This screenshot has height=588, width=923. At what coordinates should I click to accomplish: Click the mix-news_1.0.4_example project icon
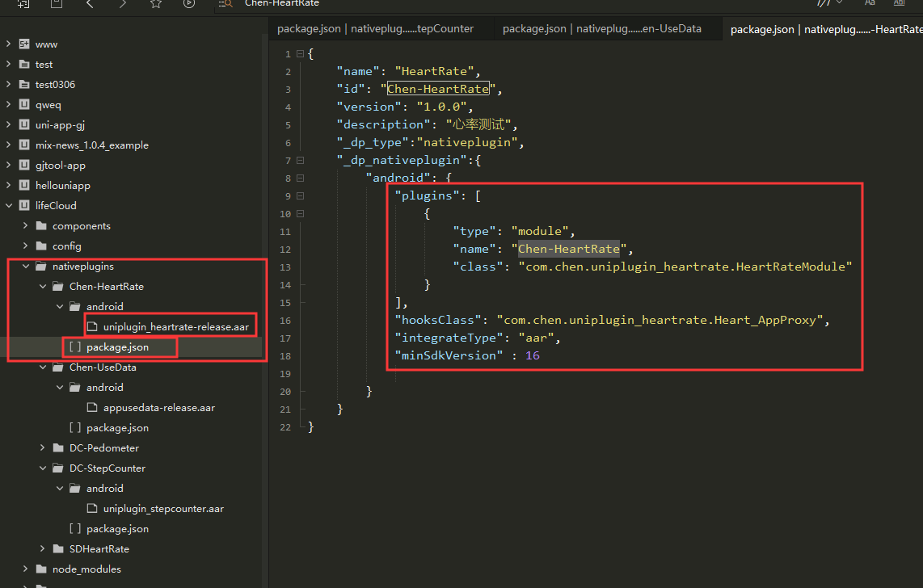pos(24,145)
